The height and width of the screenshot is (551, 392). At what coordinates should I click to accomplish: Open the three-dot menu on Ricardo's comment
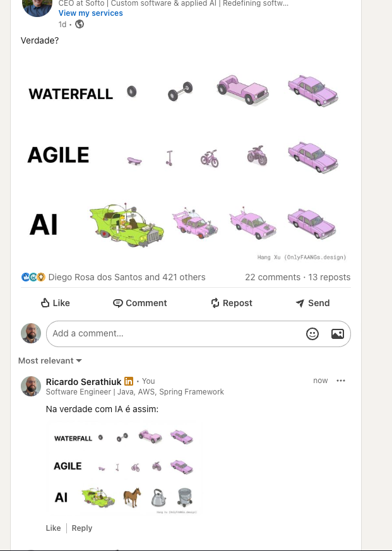pyautogui.click(x=341, y=381)
